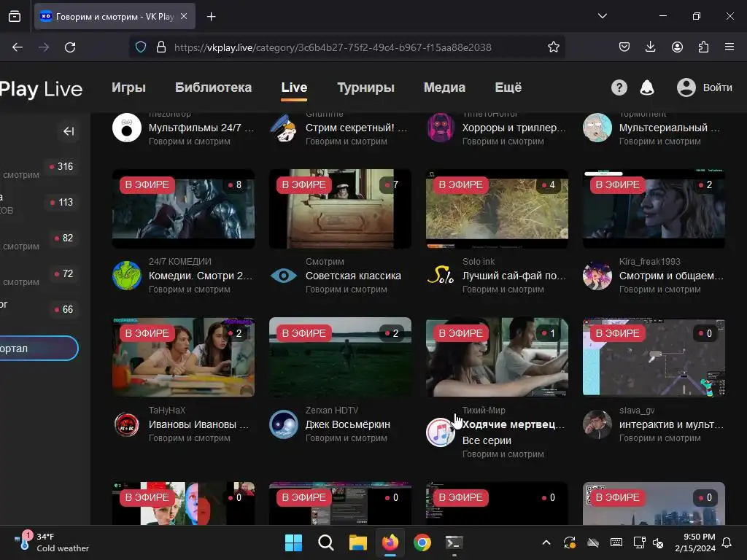
Task: Open the Firefox downloads panel
Action: click(x=650, y=47)
